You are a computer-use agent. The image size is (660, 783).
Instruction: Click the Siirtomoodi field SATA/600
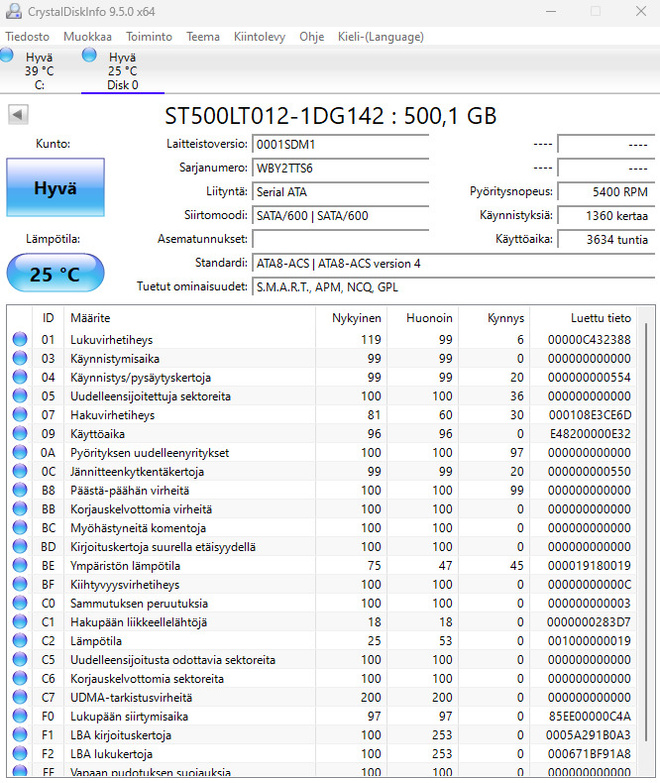(340, 216)
